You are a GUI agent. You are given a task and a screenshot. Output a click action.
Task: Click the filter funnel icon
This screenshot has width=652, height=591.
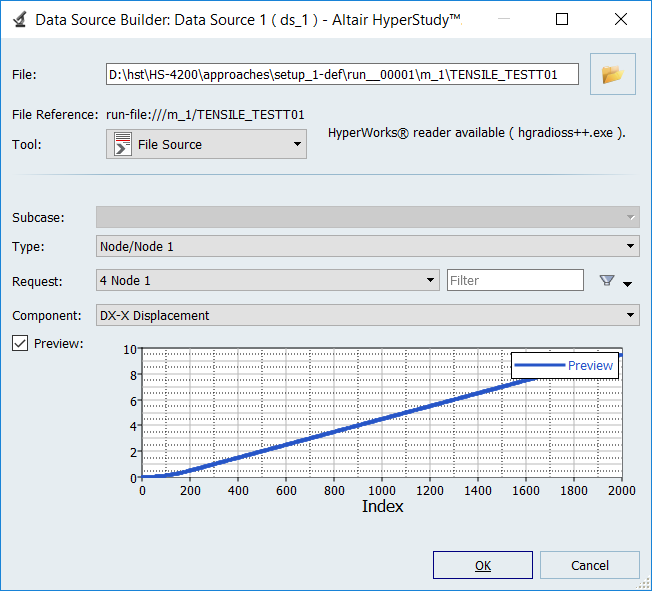coord(607,280)
